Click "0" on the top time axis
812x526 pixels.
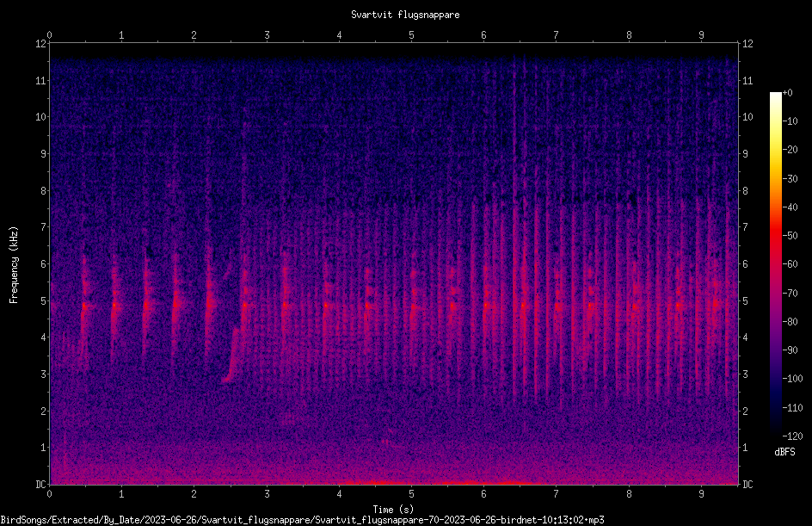[x=49, y=35]
